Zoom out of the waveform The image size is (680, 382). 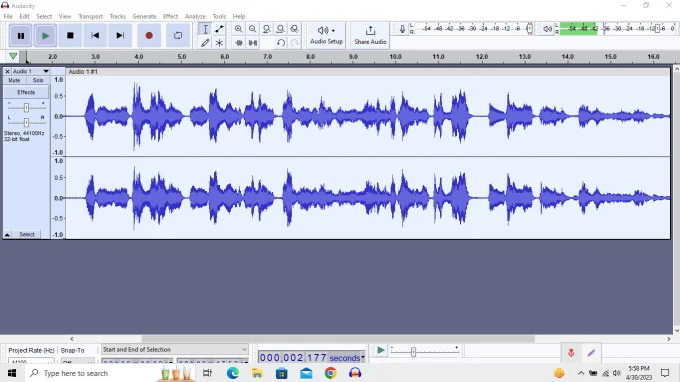pos(252,29)
